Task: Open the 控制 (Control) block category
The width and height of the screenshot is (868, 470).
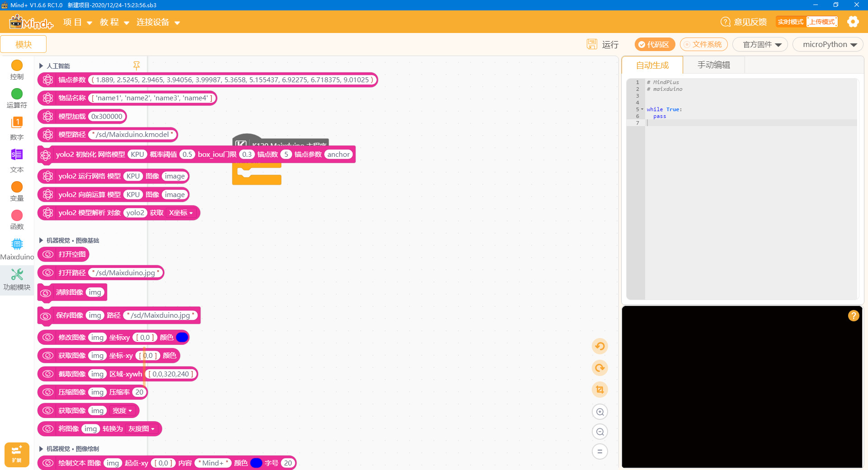Action: [17, 70]
